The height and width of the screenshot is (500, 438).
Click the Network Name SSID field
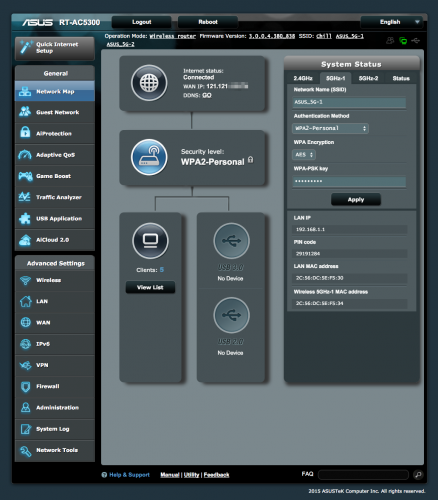349,102
